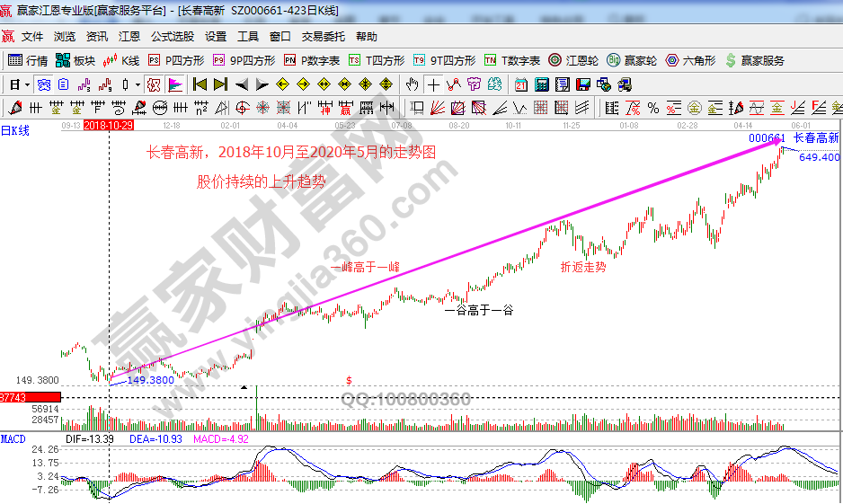This screenshot has height=504, width=843.
Task: Click the 000661 stock code label
Action: pyautogui.click(x=768, y=138)
